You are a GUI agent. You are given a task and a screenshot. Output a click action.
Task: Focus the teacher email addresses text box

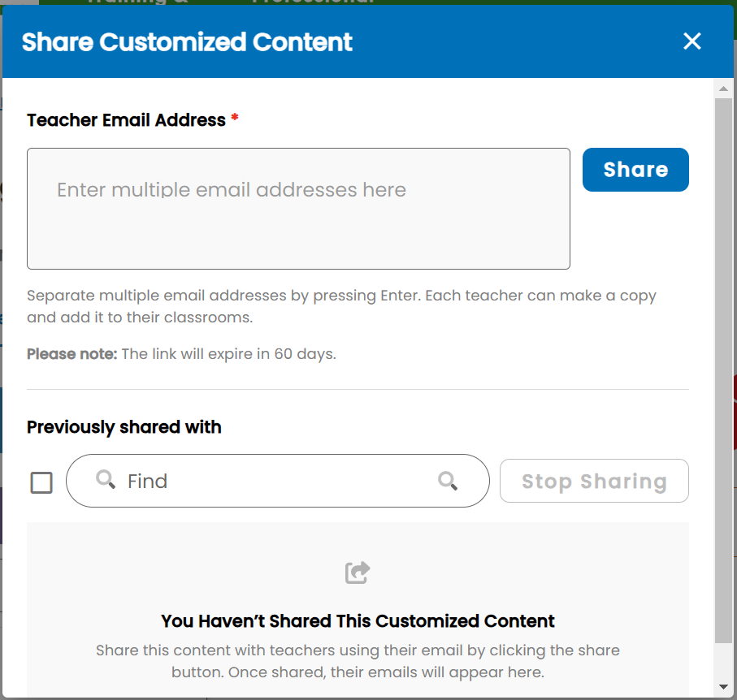click(x=298, y=209)
